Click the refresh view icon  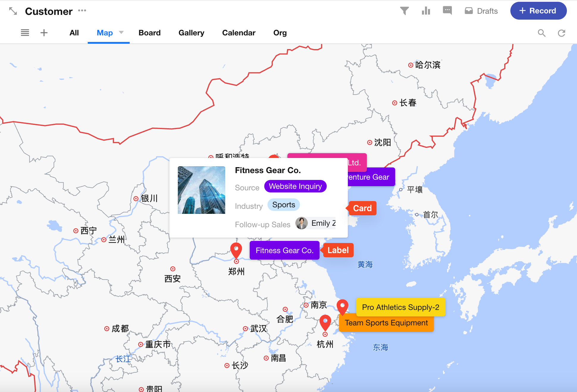pos(561,33)
